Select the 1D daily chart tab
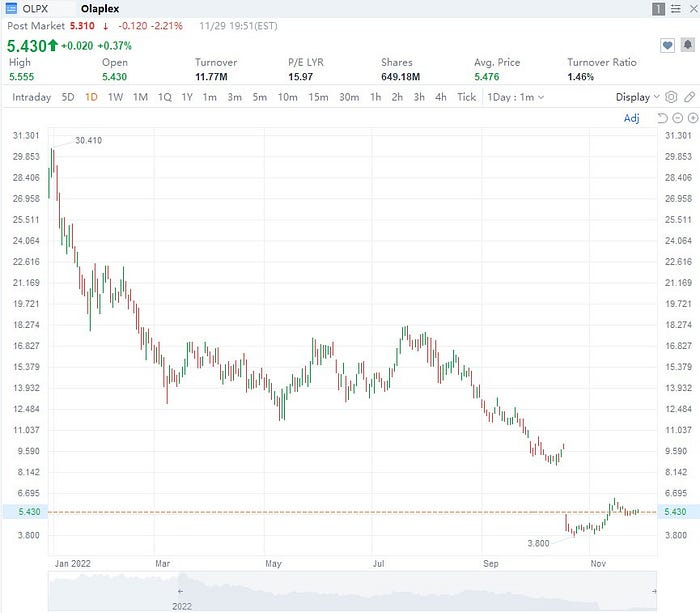The image size is (700, 613). pyautogui.click(x=91, y=97)
